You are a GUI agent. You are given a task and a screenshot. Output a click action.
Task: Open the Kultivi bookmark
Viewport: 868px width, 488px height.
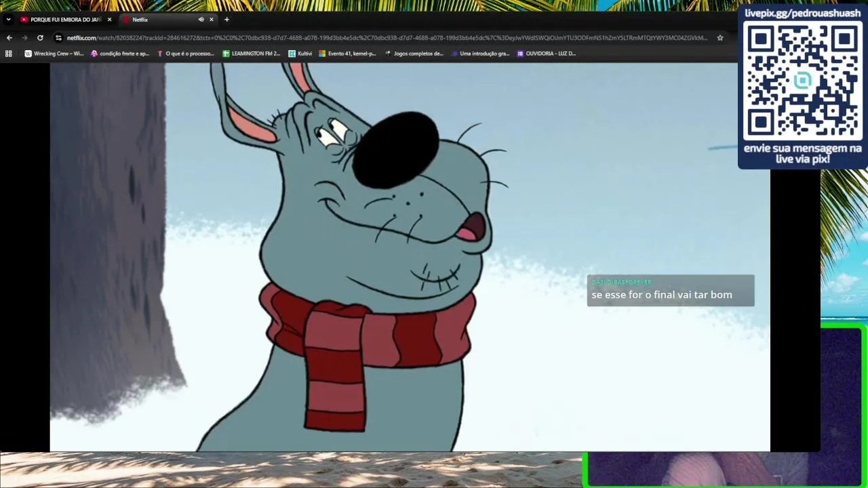tap(300, 54)
